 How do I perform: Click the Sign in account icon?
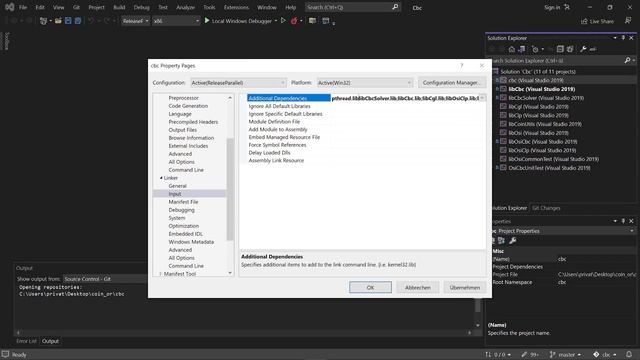click(567, 7)
